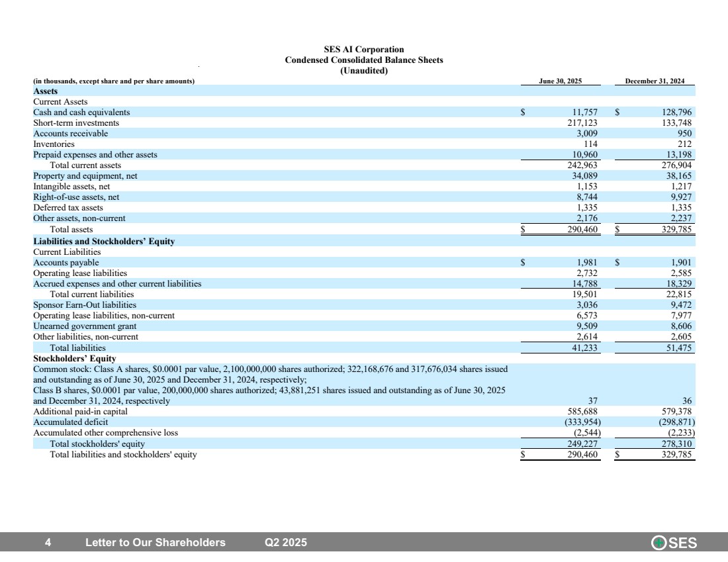Select the Accounts receivable row label
The height and width of the screenshot is (562, 728).
click(70, 134)
